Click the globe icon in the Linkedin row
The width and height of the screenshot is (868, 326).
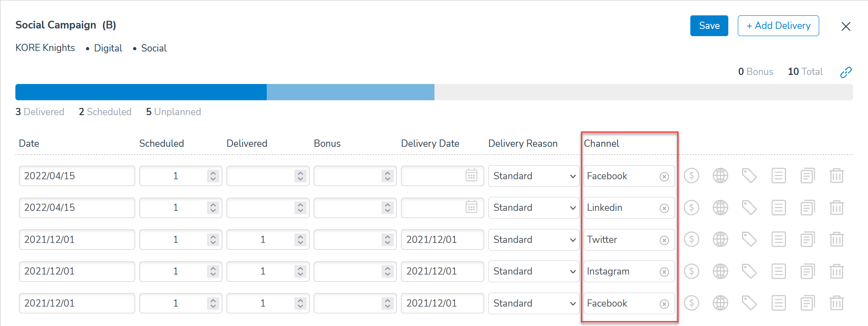click(720, 208)
